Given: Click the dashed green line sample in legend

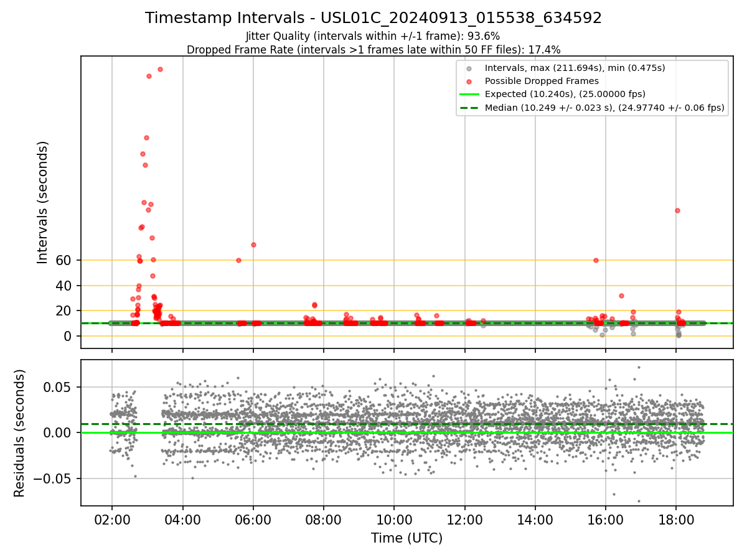Looking at the screenshot, I should tap(469, 108).
